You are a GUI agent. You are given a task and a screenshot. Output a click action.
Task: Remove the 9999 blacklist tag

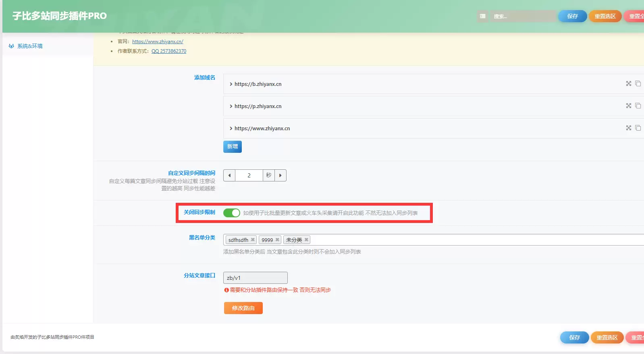pos(277,240)
